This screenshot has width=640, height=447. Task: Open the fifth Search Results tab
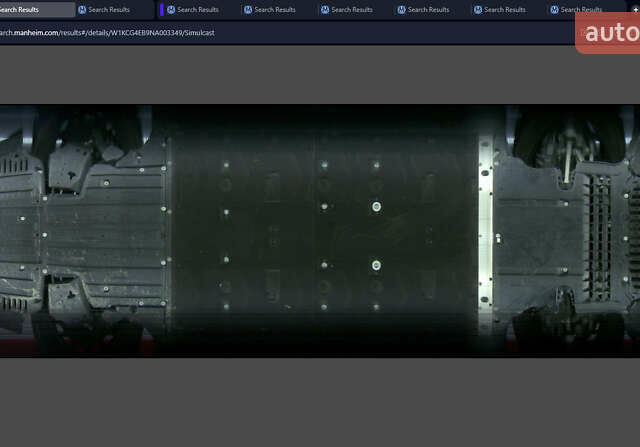(351, 9)
